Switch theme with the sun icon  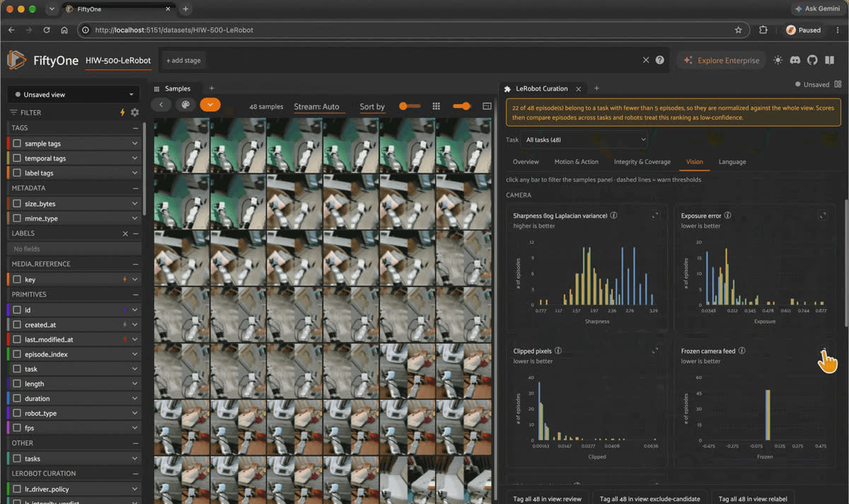[778, 60]
